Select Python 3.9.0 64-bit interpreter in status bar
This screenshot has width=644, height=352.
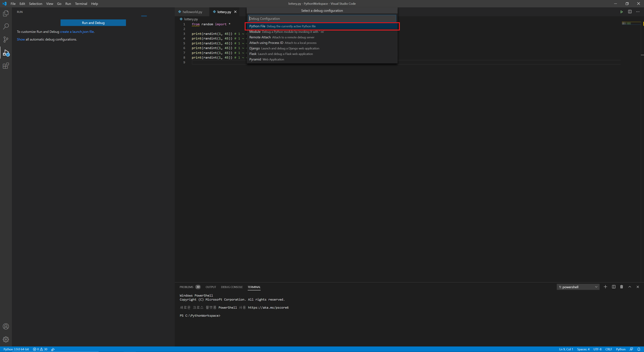coord(16,349)
